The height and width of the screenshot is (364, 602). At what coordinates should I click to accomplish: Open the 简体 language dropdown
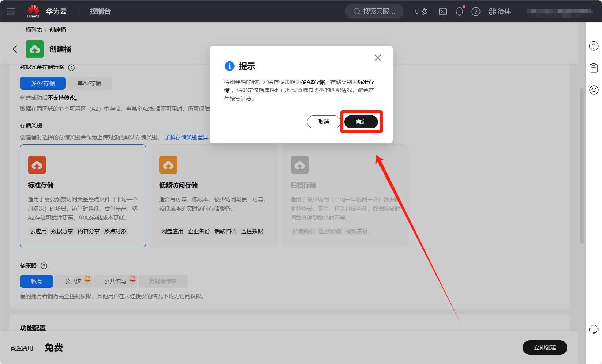coord(500,11)
